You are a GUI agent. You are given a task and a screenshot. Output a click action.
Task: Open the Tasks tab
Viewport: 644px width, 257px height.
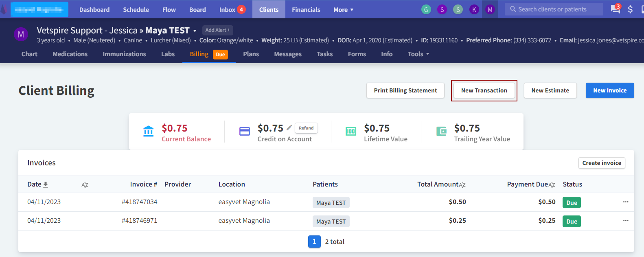pos(324,54)
